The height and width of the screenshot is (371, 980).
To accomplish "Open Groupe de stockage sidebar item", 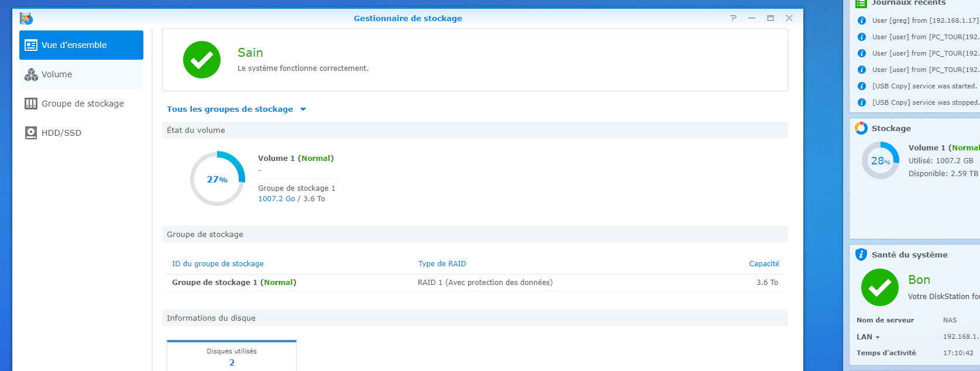I will [82, 104].
